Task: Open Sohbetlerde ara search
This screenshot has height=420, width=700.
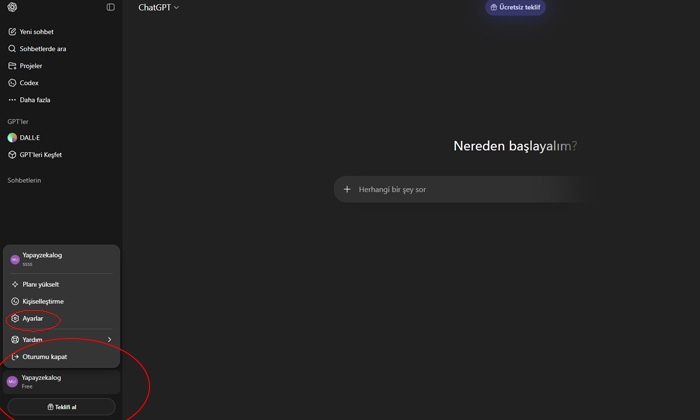Action: click(42, 49)
